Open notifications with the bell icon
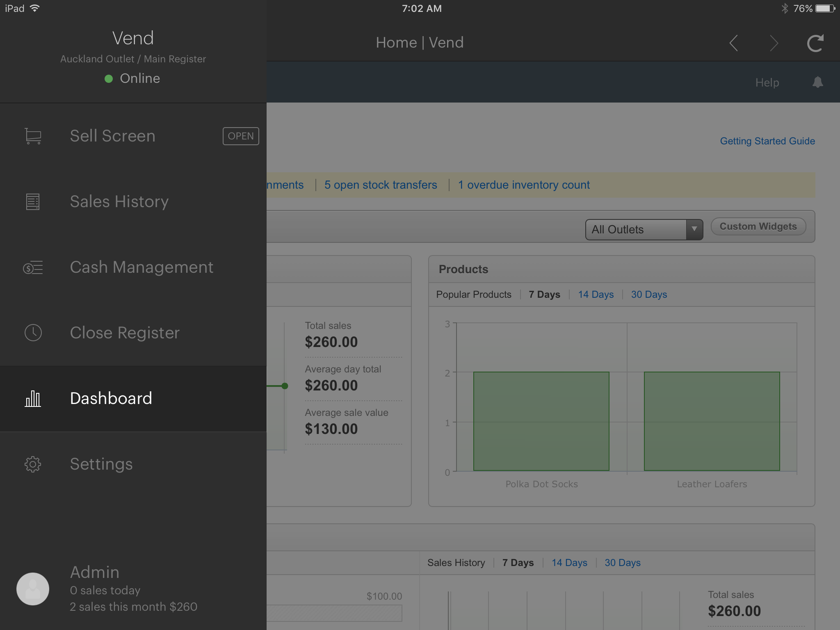This screenshot has height=630, width=840. point(817,82)
